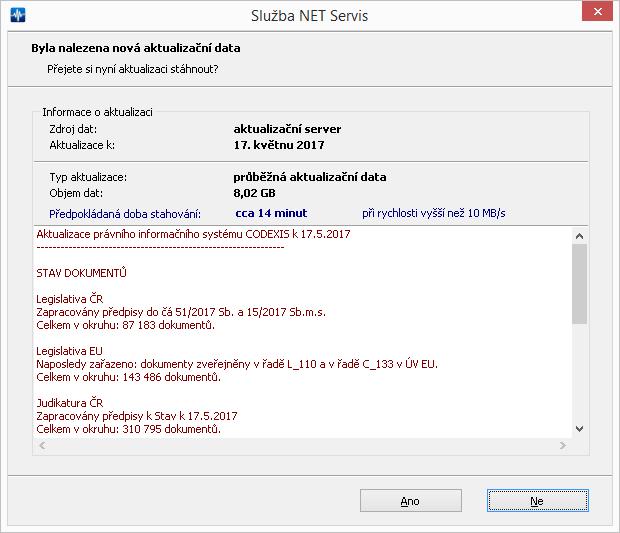Click the label 'Typ aktualizace:'
This screenshot has width=620, height=533.
tap(88, 177)
